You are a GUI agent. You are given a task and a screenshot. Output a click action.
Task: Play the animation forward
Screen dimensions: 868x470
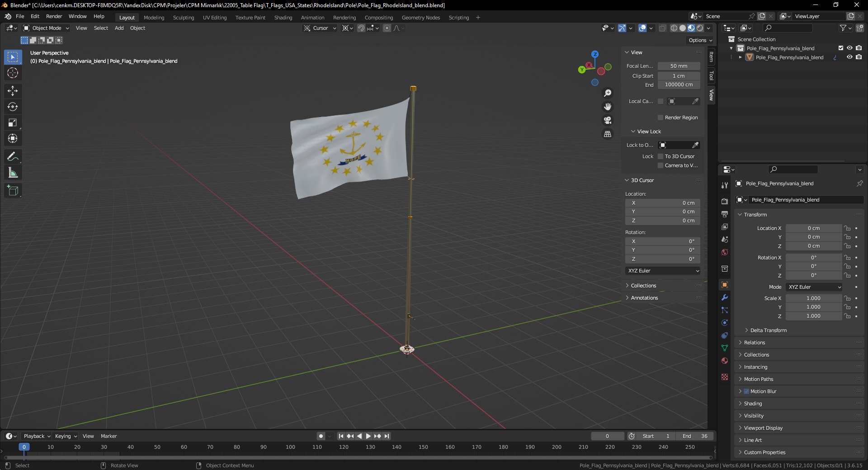[x=368, y=436]
